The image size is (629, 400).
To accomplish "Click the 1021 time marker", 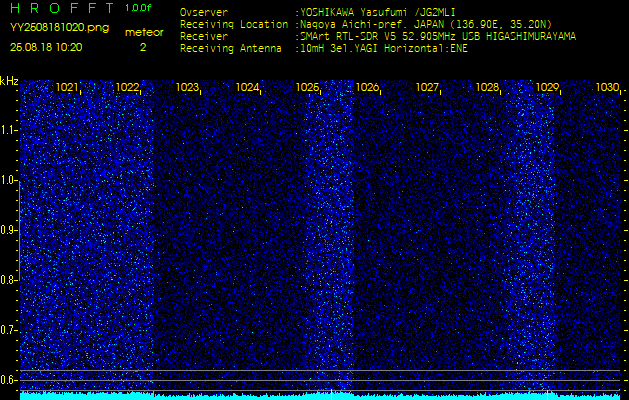I will 67,87.
